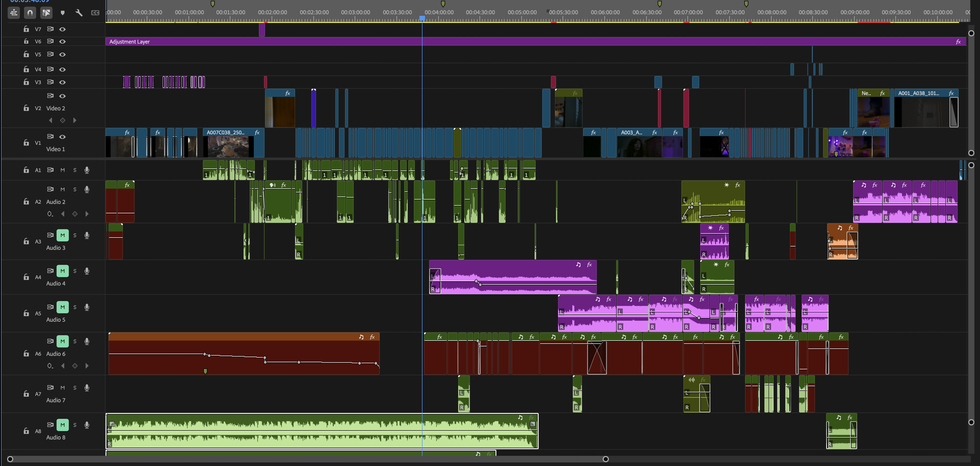Lock the V1 video track
The width and height of the screenshot is (980, 466).
[26, 143]
